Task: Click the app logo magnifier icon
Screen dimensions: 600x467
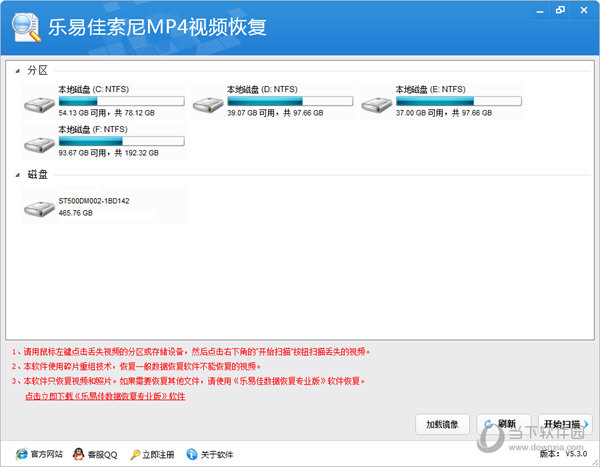Action: coord(26,27)
